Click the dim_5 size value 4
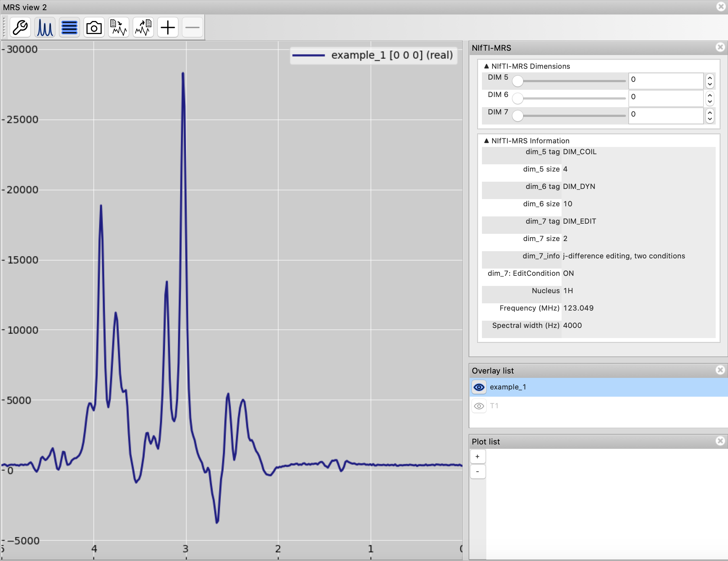Image resolution: width=728 pixels, height=561 pixels. click(x=565, y=169)
